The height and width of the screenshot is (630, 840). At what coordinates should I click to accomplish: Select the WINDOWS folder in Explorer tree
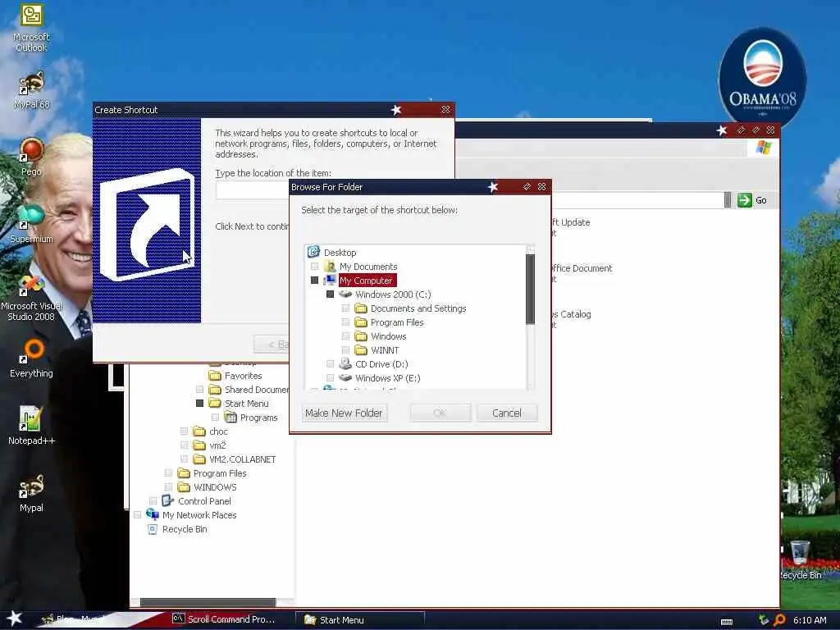tap(215, 487)
